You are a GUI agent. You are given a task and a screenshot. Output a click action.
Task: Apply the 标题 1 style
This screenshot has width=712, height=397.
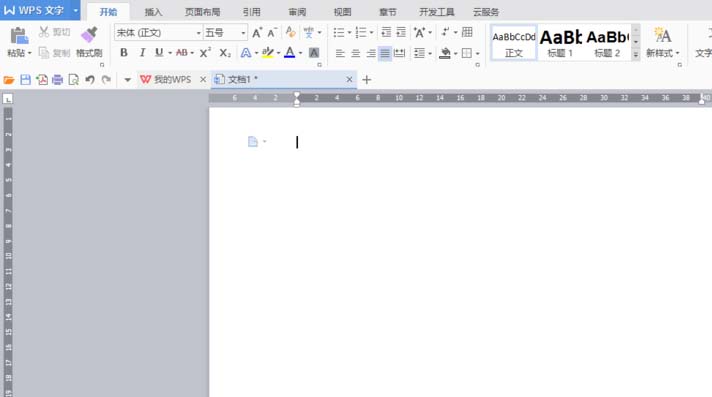coord(560,43)
